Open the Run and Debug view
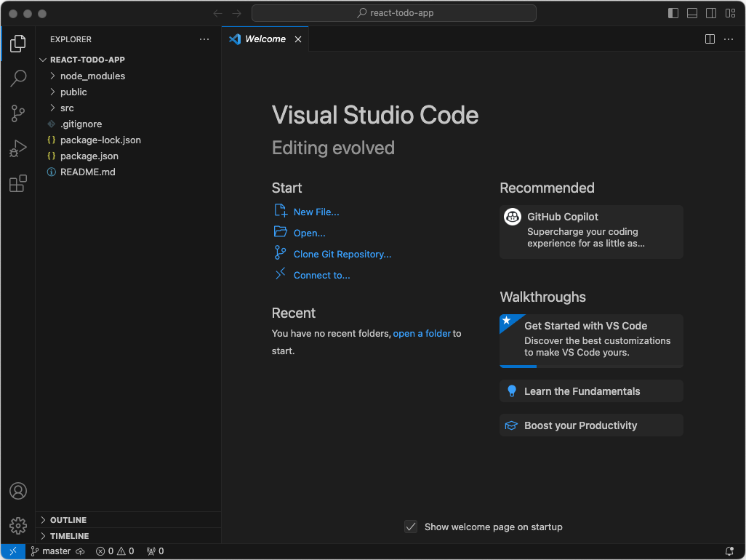The image size is (746, 560). [x=18, y=148]
